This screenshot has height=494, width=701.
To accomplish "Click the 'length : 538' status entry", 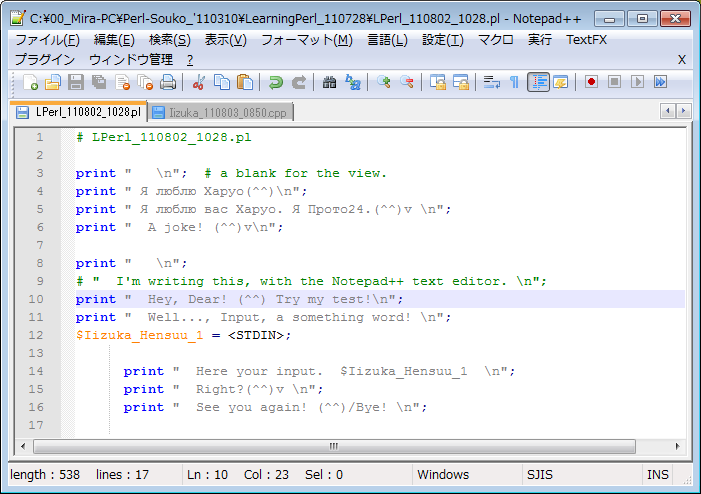I will (45, 475).
